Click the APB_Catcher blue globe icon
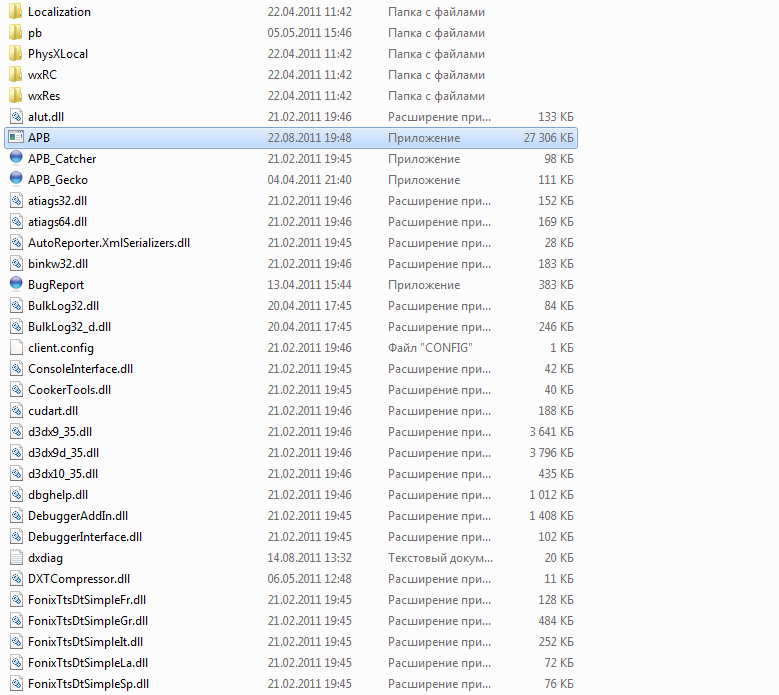779x695 pixels. pos(15,159)
